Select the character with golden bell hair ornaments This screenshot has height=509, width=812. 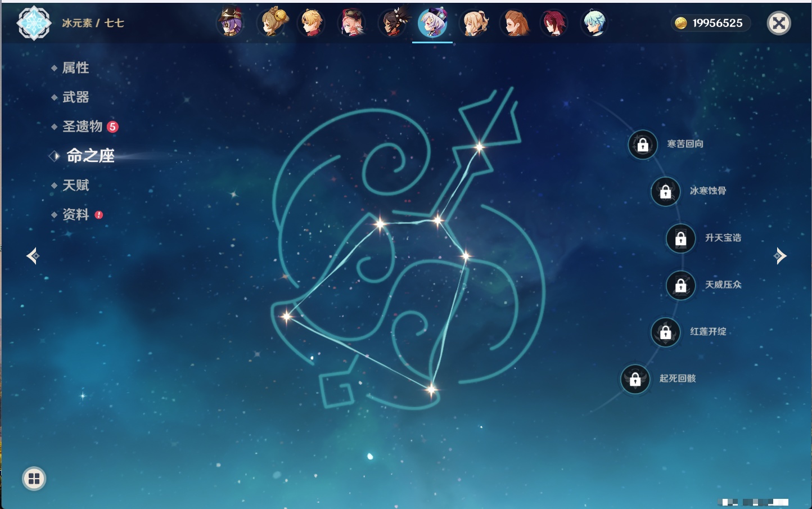click(x=272, y=23)
